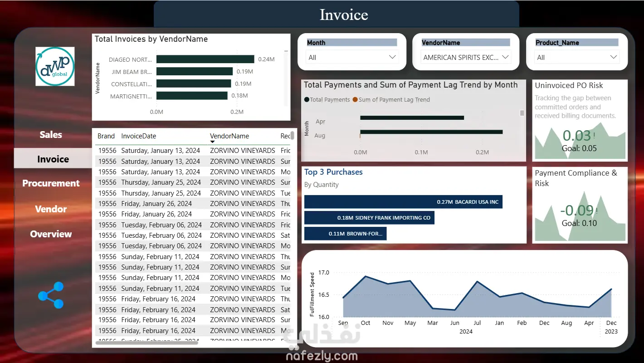
Task: Click the VendorName column sort arrow
Action: (x=212, y=142)
